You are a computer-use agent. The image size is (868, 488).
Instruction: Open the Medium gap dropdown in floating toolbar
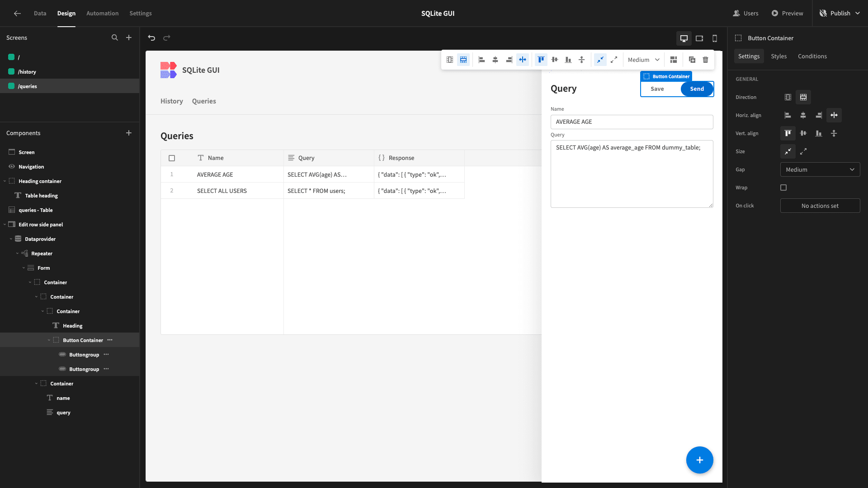(x=643, y=60)
